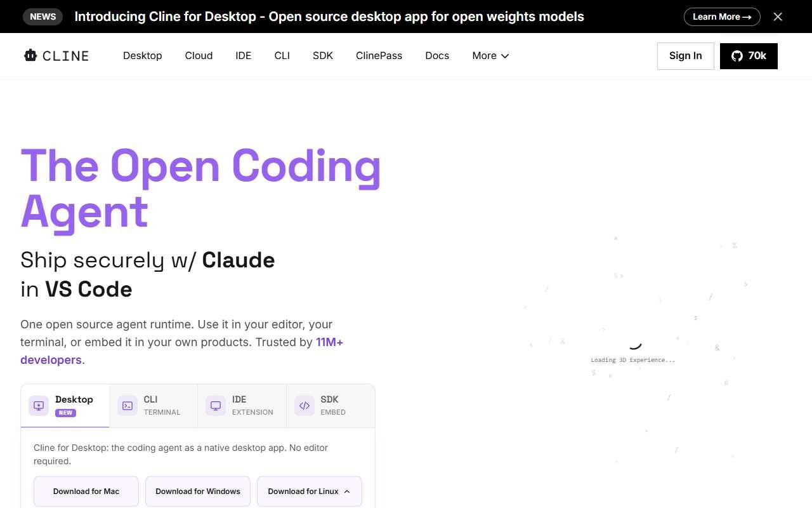
Task: Select the SDK embed code icon
Action: (304, 406)
